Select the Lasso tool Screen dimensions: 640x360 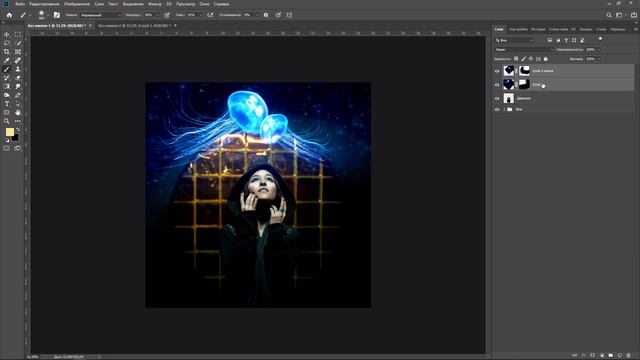point(7,43)
